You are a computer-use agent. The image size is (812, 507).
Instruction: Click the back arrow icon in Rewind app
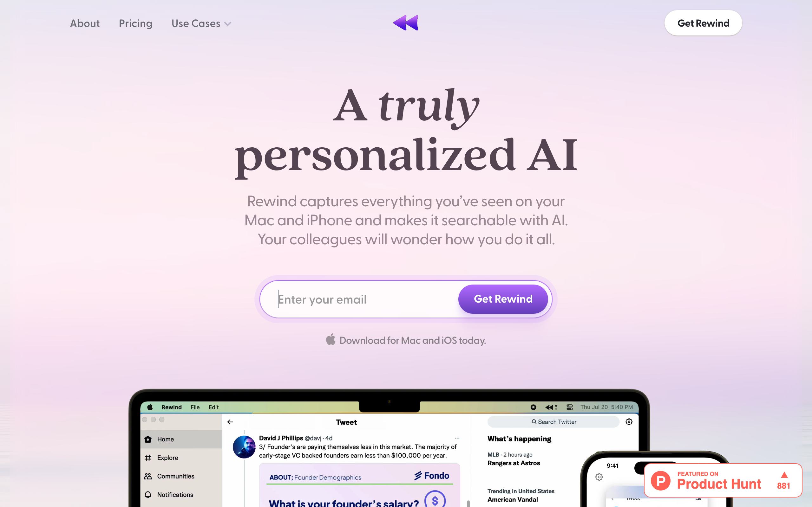(x=230, y=422)
